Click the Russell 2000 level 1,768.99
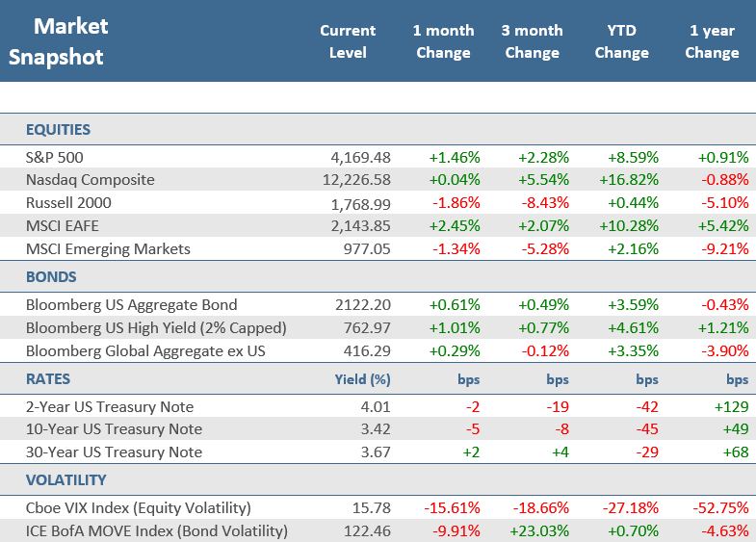 coord(360,205)
